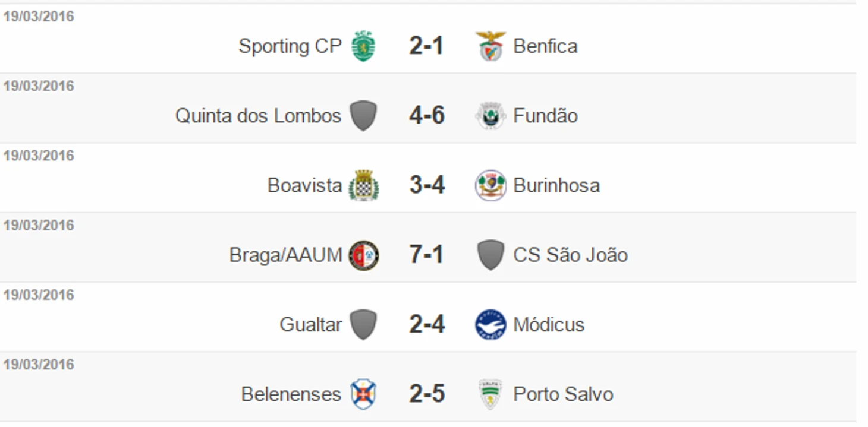Open the 4-6 Fundão match score

click(x=427, y=116)
